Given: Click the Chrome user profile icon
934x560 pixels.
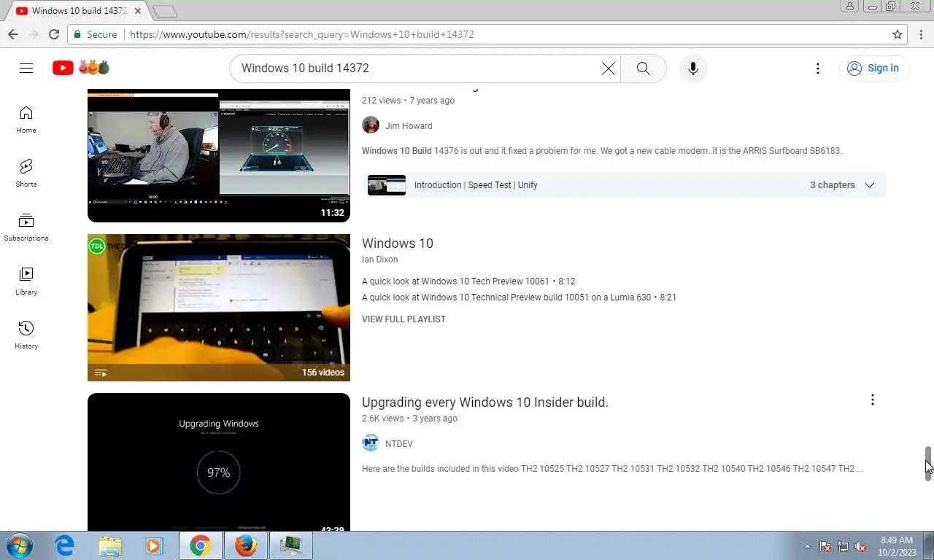Looking at the screenshot, I should [x=849, y=6].
